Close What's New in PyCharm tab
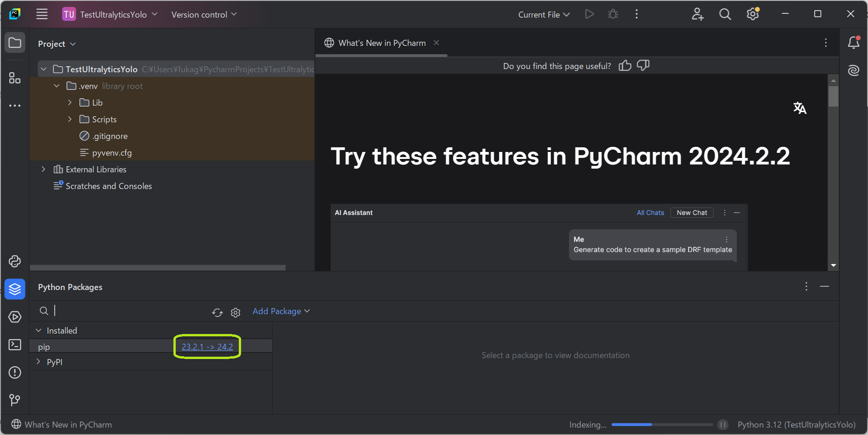This screenshot has height=435, width=868. point(436,43)
